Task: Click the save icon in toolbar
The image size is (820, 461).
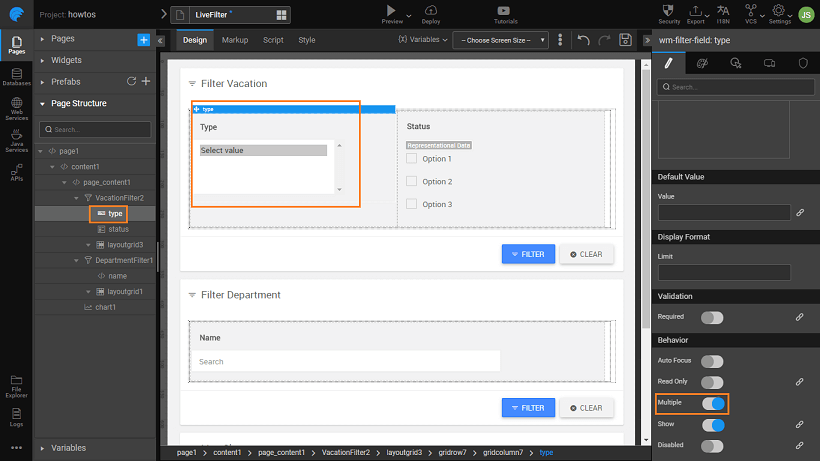Action: click(x=625, y=40)
